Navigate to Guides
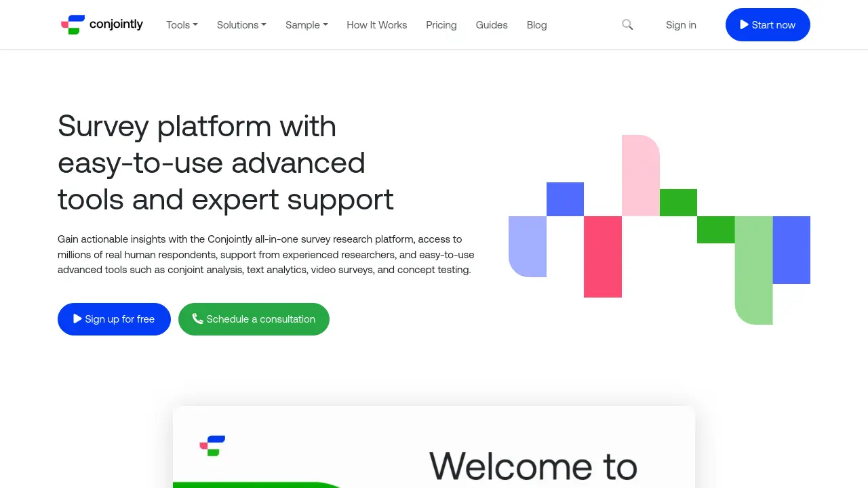 492,25
